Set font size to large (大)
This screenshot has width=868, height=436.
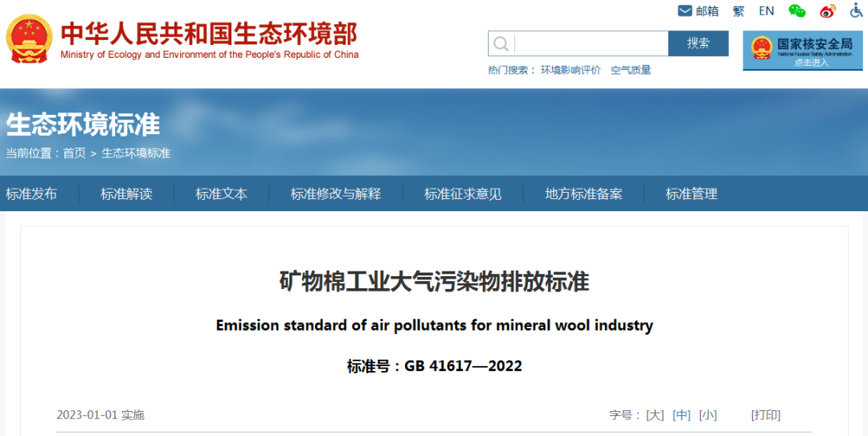[x=655, y=415]
